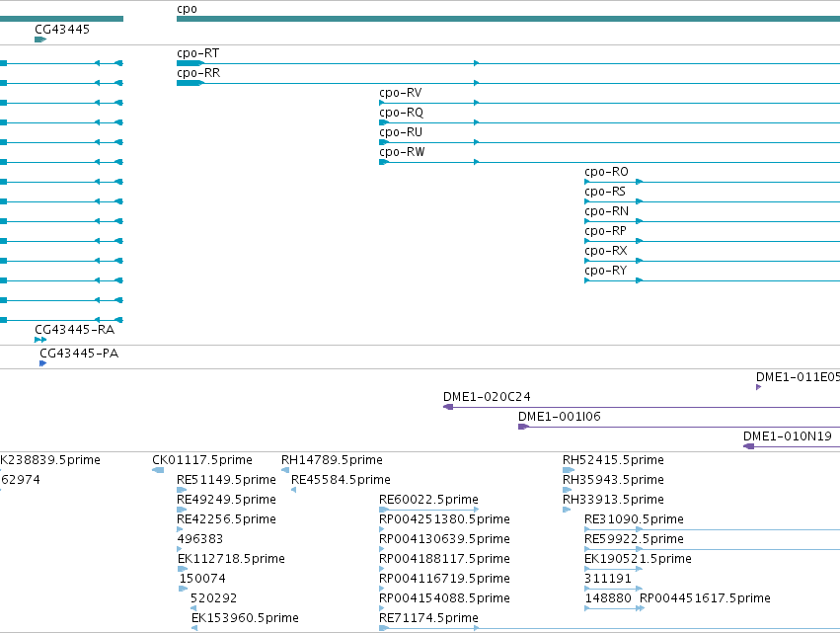The width and height of the screenshot is (840, 633).
Task: Select the EK190521.5prime EST label
Action: (638, 559)
